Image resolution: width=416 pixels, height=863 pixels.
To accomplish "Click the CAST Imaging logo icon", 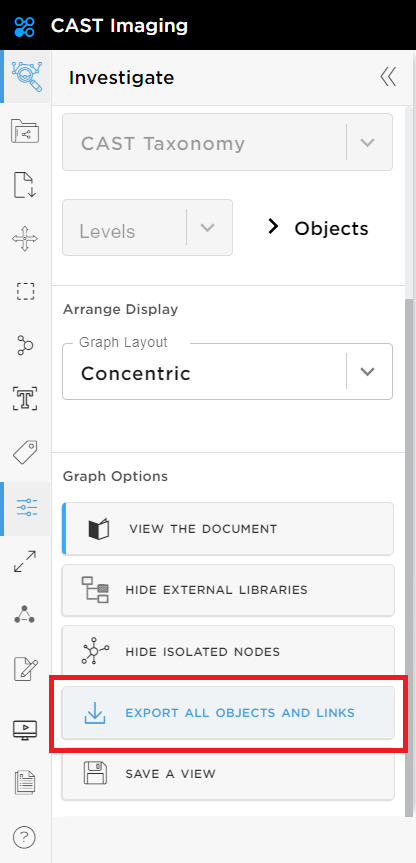I will [x=25, y=26].
